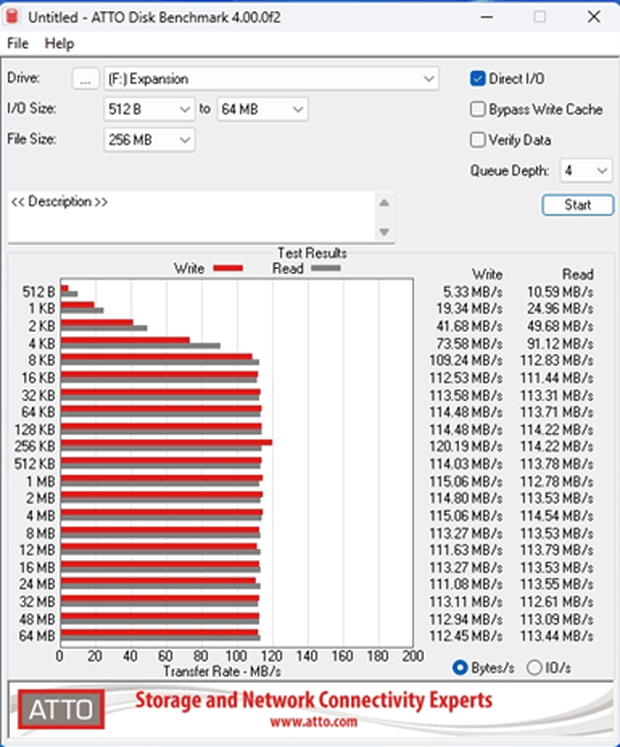Image resolution: width=620 pixels, height=747 pixels.
Task: Open the File menu
Action: 18,43
